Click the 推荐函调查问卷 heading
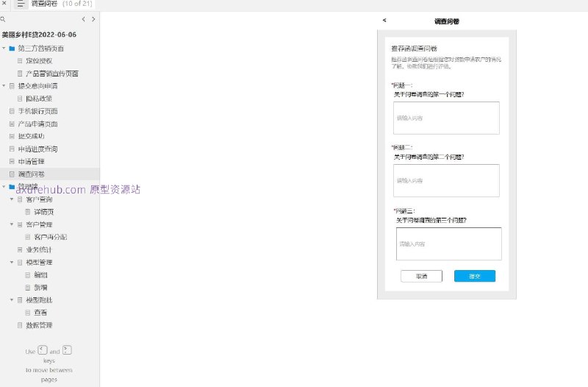The image size is (588, 387). 414,49
